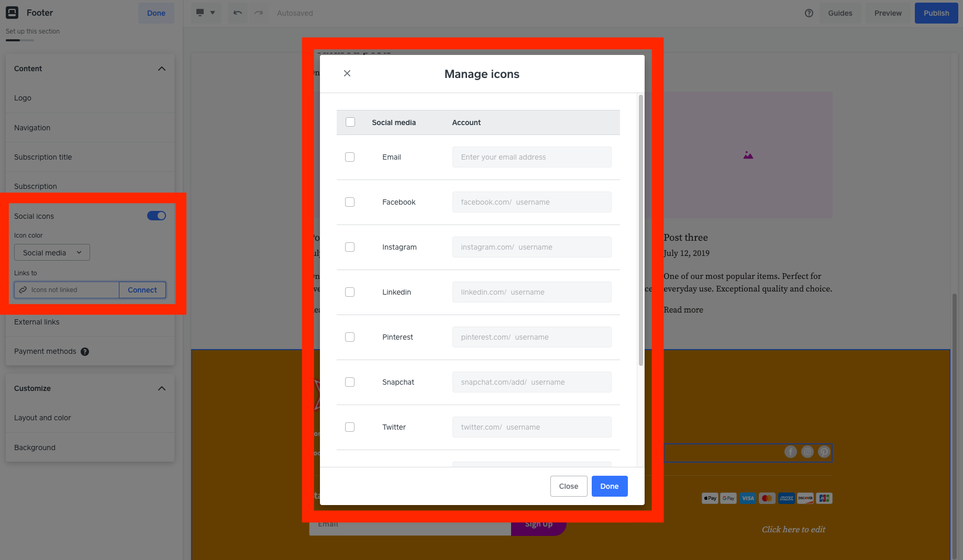Click the Read more link in Post three
This screenshot has width=963, height=560.
click(683, 310)
